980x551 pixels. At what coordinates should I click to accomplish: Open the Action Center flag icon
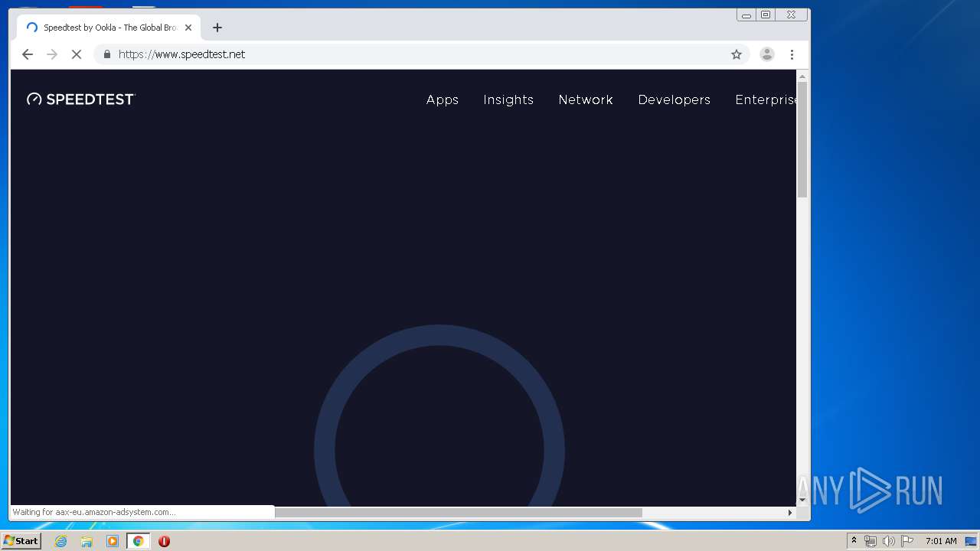pyautogui.click(x=907, y=541)
